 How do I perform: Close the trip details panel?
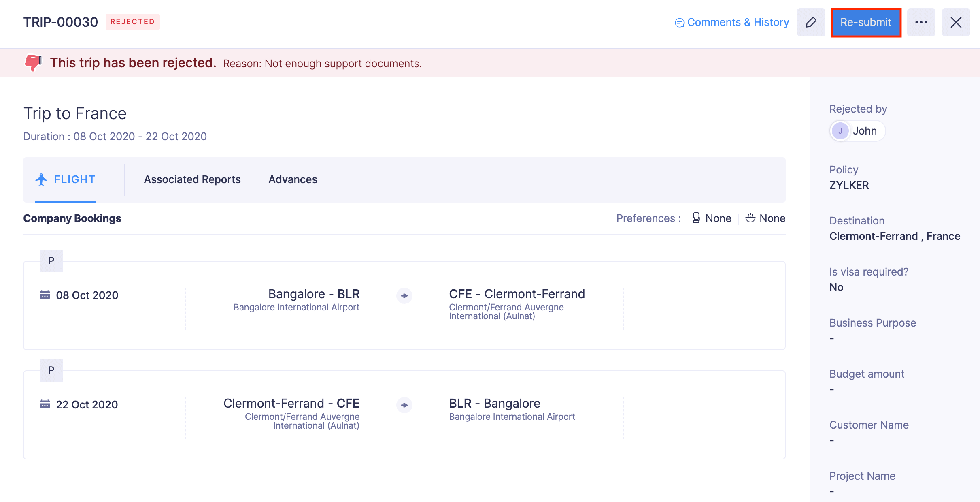(956, 22)
